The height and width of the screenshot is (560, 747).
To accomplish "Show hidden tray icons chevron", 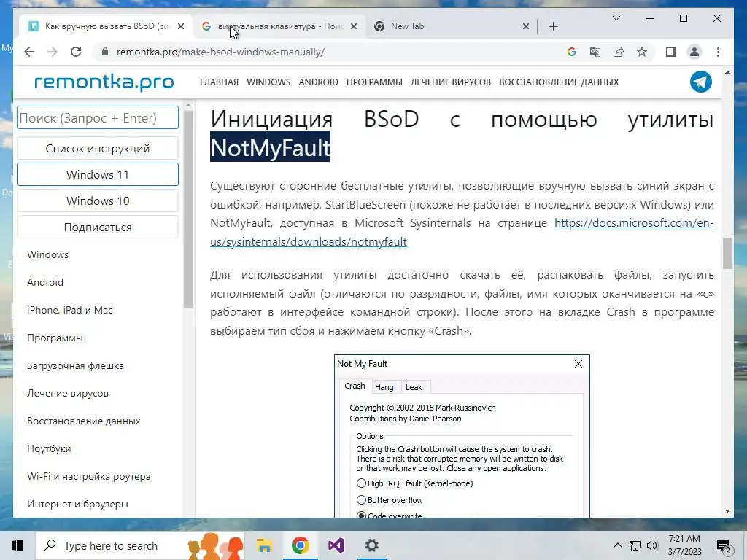I will coord(617,545).
